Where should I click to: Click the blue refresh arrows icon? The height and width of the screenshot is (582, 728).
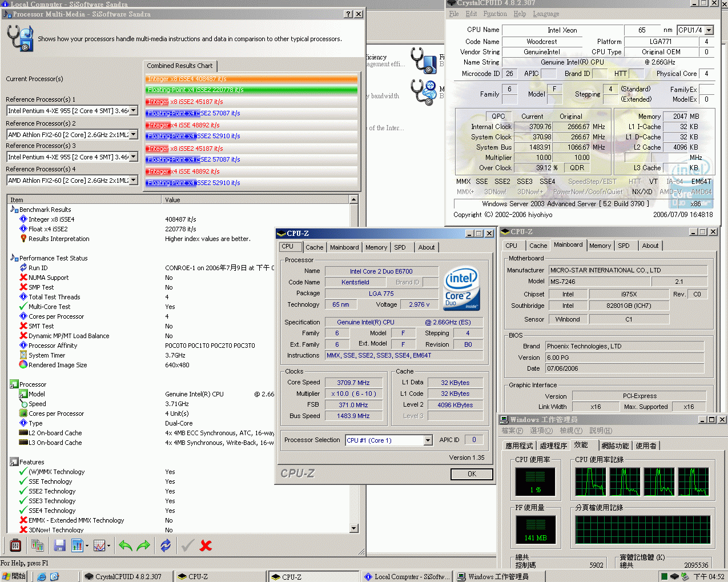(166, 545)
